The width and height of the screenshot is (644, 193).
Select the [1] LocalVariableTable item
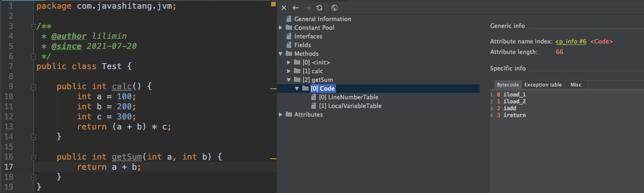coord(350,106)
